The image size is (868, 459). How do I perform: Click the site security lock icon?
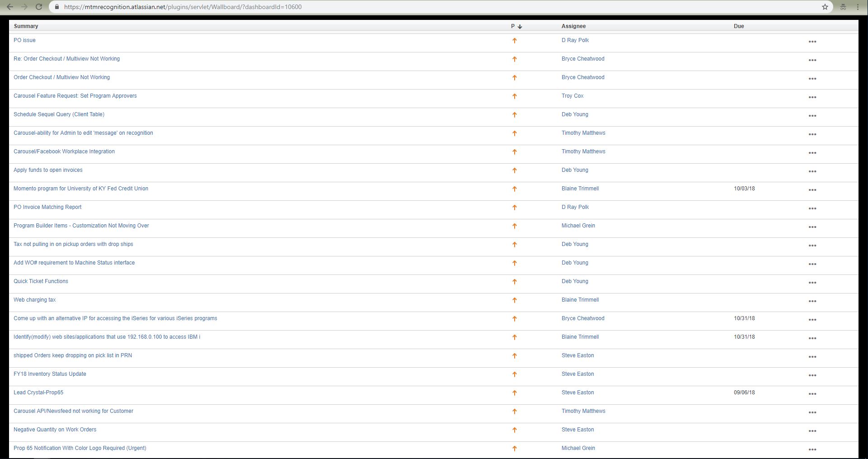click(57, 7)
